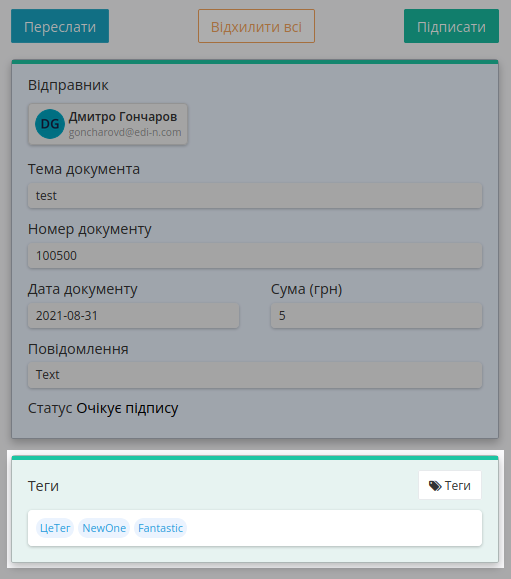Click the DG avatar circle
This screenshot has height=579, width=511.
tap(50, 124)
